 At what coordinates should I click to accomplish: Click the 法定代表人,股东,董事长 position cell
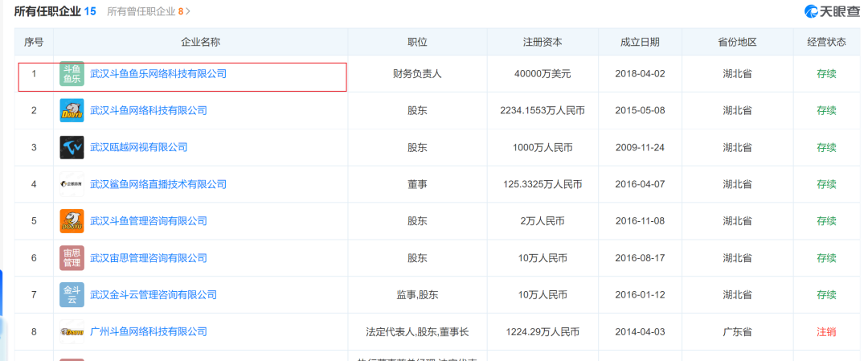click(x=417, y=332)
